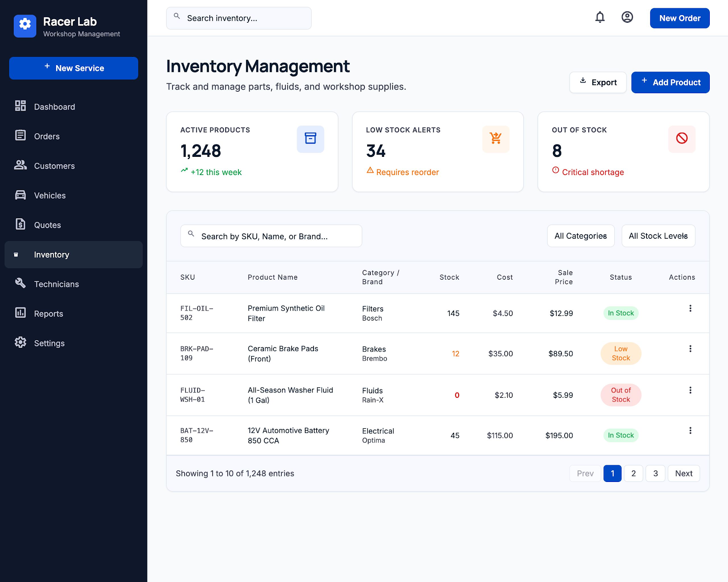This screenshot has height=582, width=728.
Task: Jump to page 2
Action: [x=633, y=473]
